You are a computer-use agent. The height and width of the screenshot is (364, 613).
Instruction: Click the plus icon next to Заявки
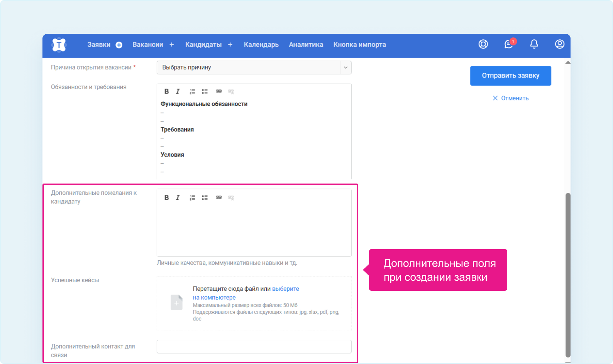[x=119, y=45]
